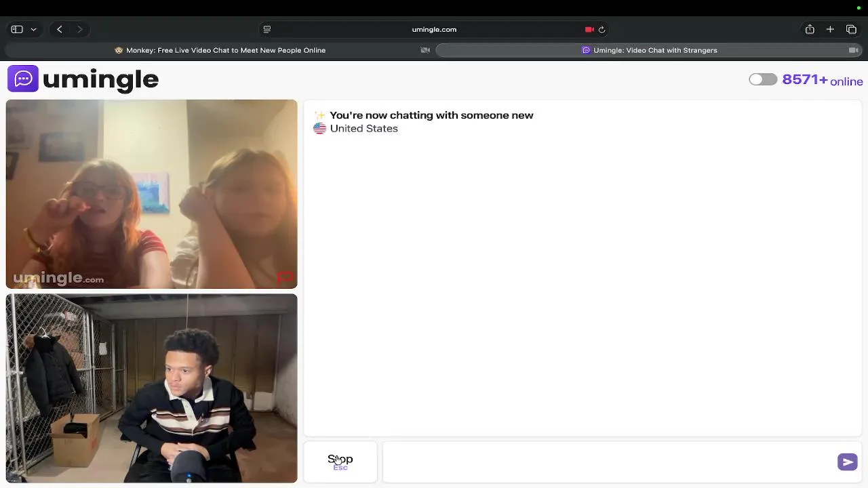The width and height of the screenshot is (868, 488).
Task: Reload the page with the refresh icon
Action: pos(601,29)
